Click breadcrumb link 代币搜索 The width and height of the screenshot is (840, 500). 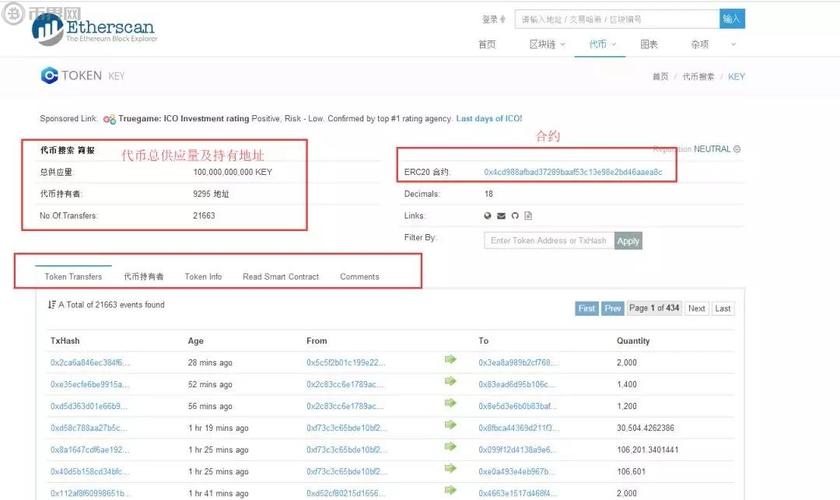click(x=698, y=77)
